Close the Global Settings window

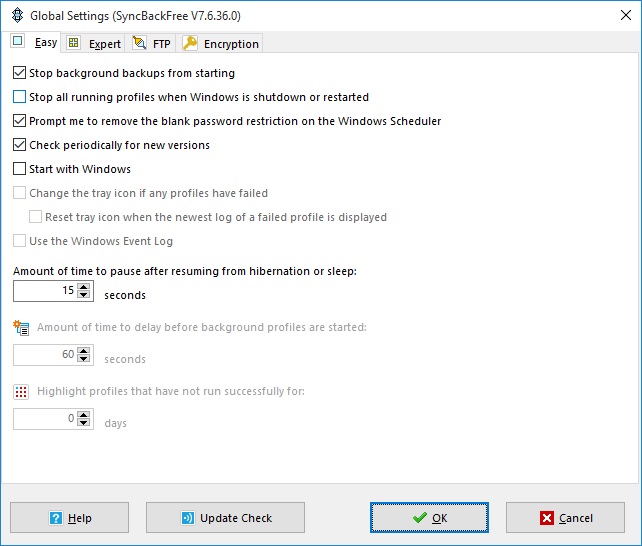click(x=626, y=16)
